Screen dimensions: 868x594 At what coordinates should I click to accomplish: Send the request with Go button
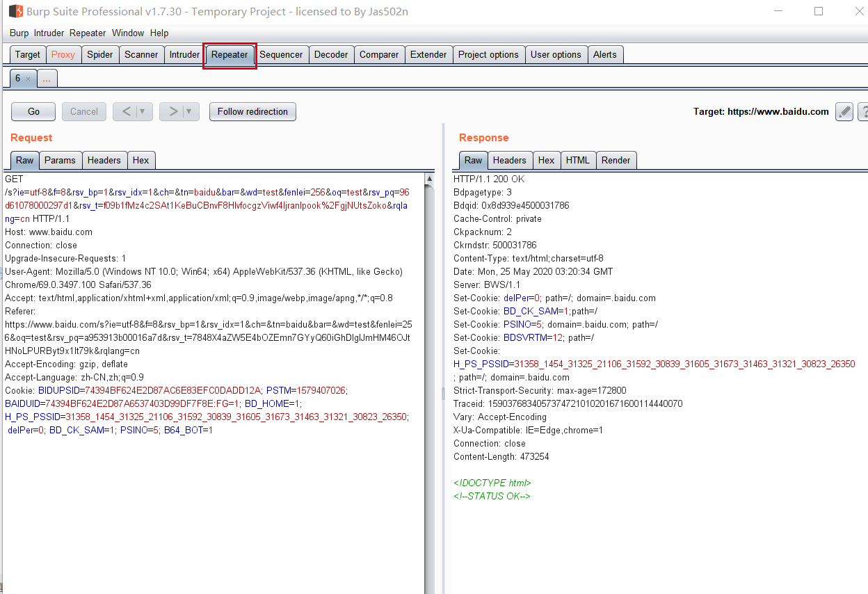(x=34, y=111)
